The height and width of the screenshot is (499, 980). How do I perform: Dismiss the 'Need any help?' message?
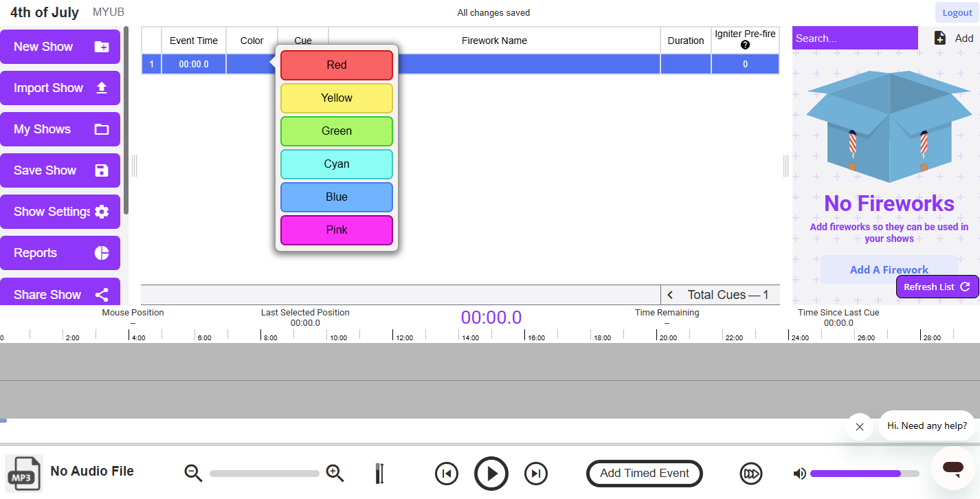[x=859, y=427]
